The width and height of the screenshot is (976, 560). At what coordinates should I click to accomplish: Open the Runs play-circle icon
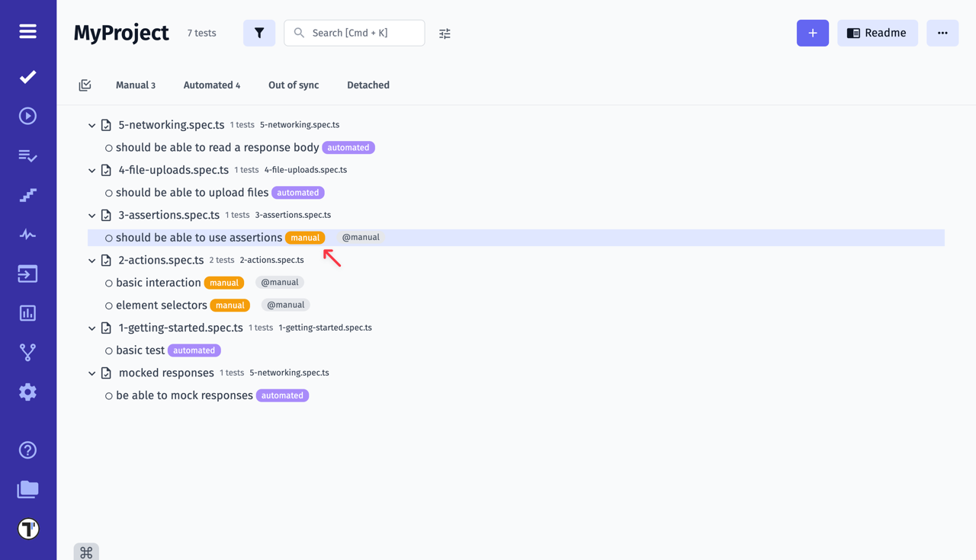click(x=27, y=115)
